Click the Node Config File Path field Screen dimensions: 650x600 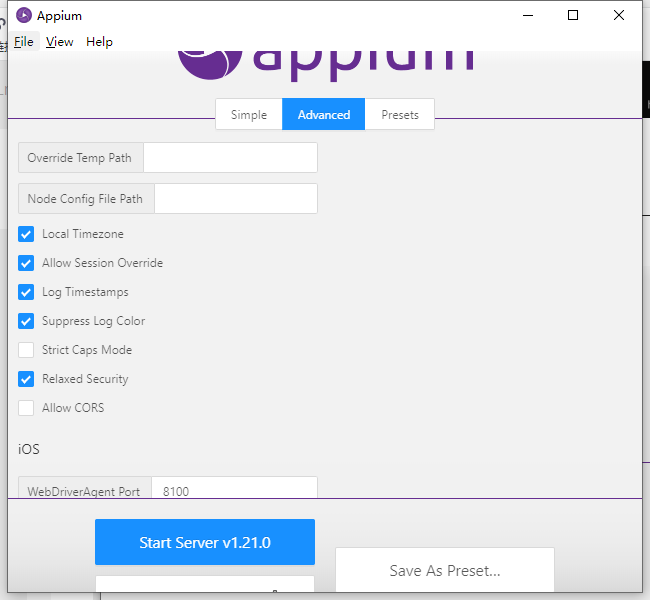(236, 199)
